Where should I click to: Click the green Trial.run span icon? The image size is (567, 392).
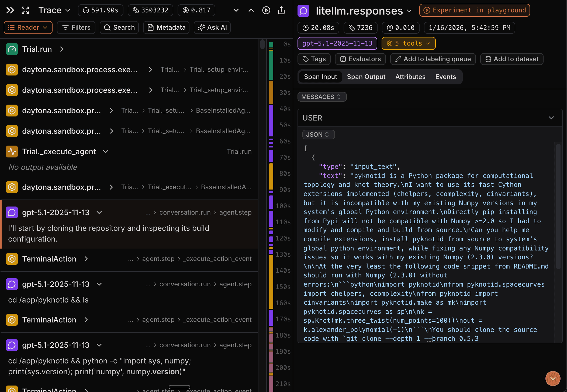tap(12, 49)
